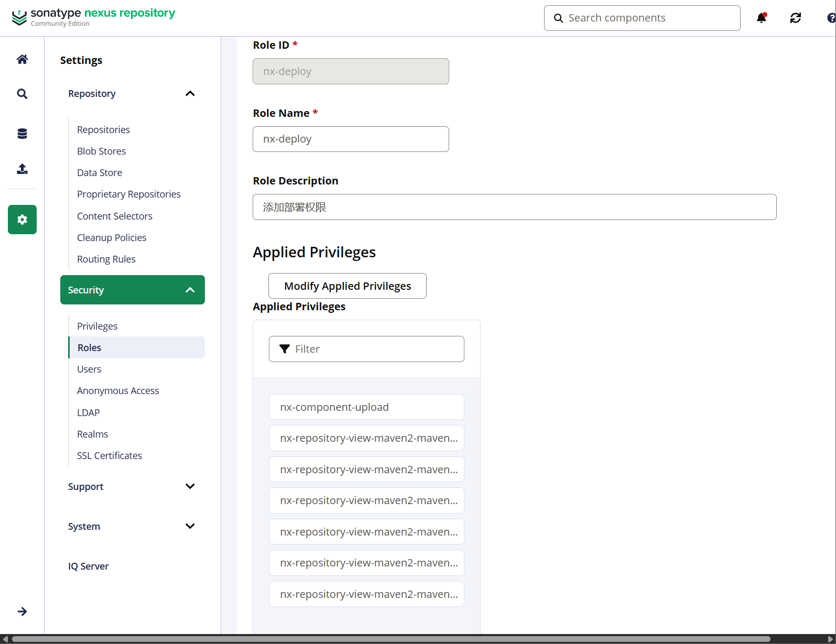Open the browse database icon
The height and width of the screenshot is (644, 836).
[22, 134]
